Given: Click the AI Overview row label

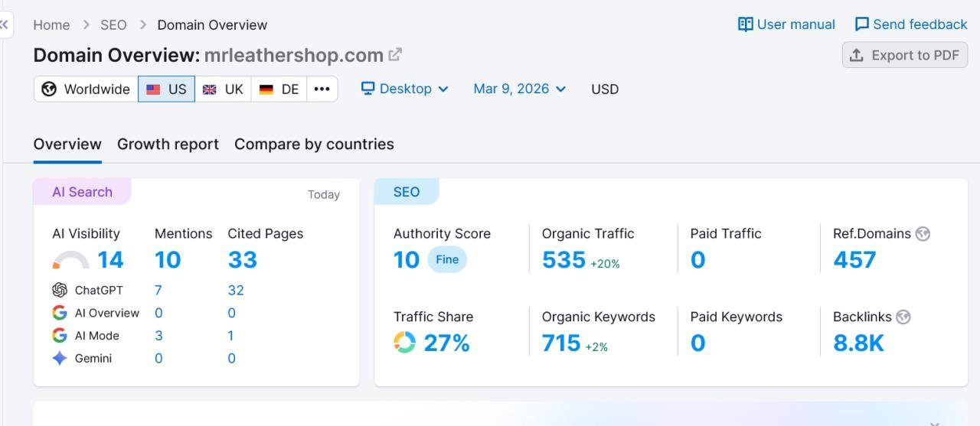Looking at the screenshot, I should point(107,313).
